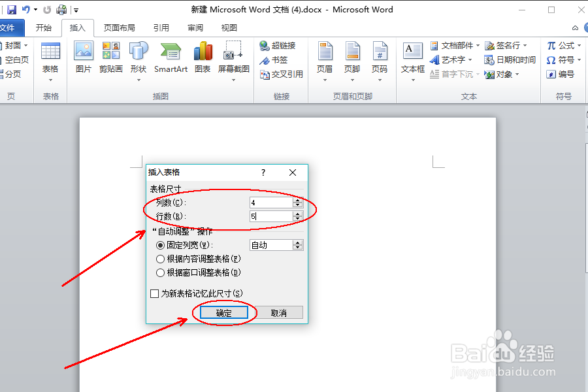Screen dimensions: 588x392
Task: Open the 文件 tab
Action: (10, 27)
